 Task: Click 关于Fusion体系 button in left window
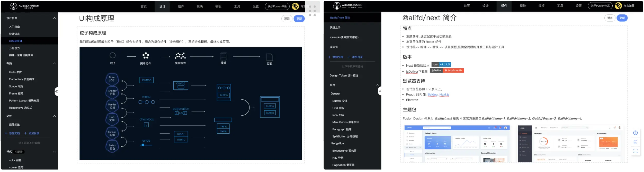pyautogui.click(x=277, y=6)
